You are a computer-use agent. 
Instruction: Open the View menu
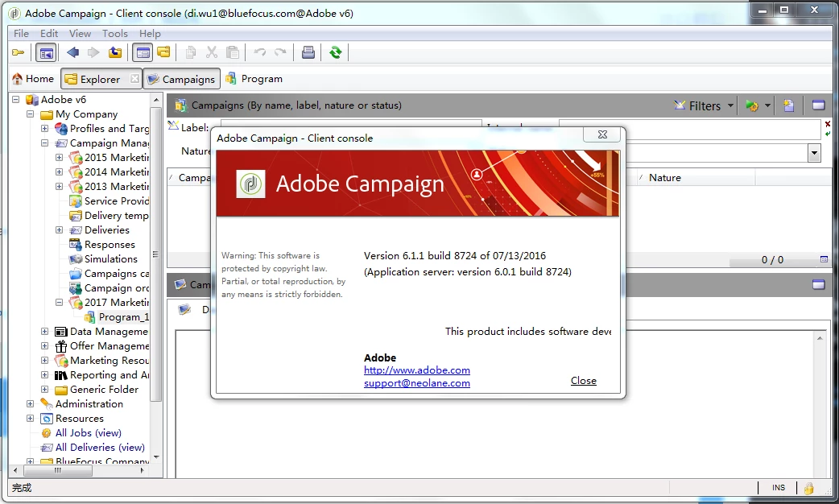(80, 33)
